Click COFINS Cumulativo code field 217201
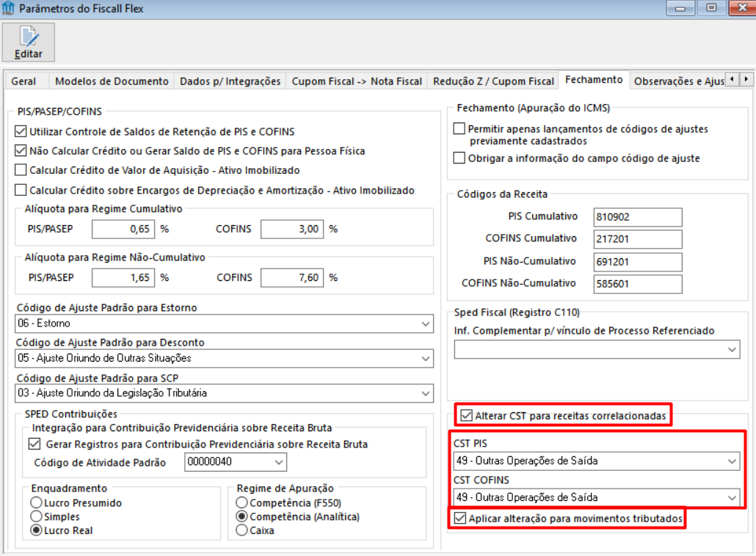 click(638, 239)
